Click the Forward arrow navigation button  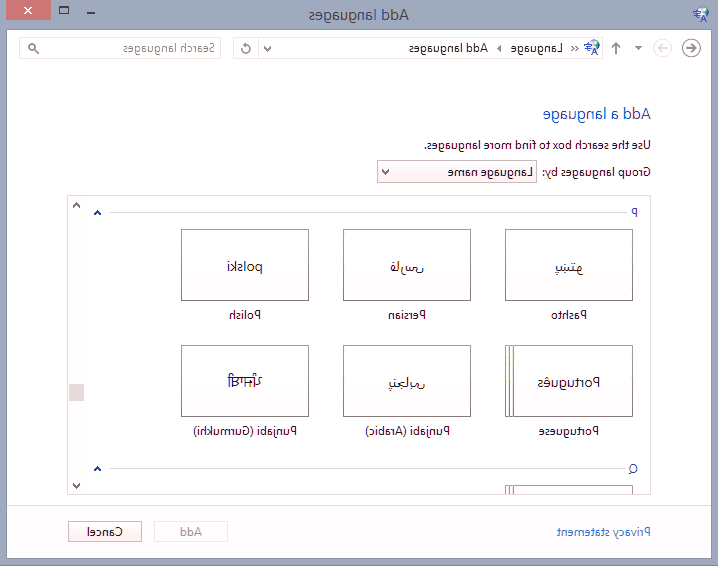coord(662,48)
